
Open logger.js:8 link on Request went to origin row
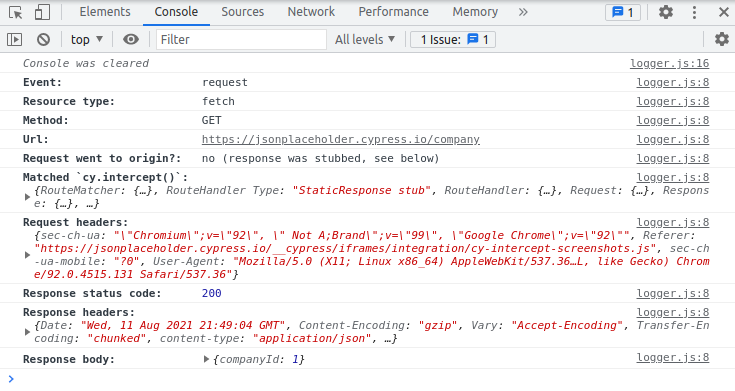673,158
